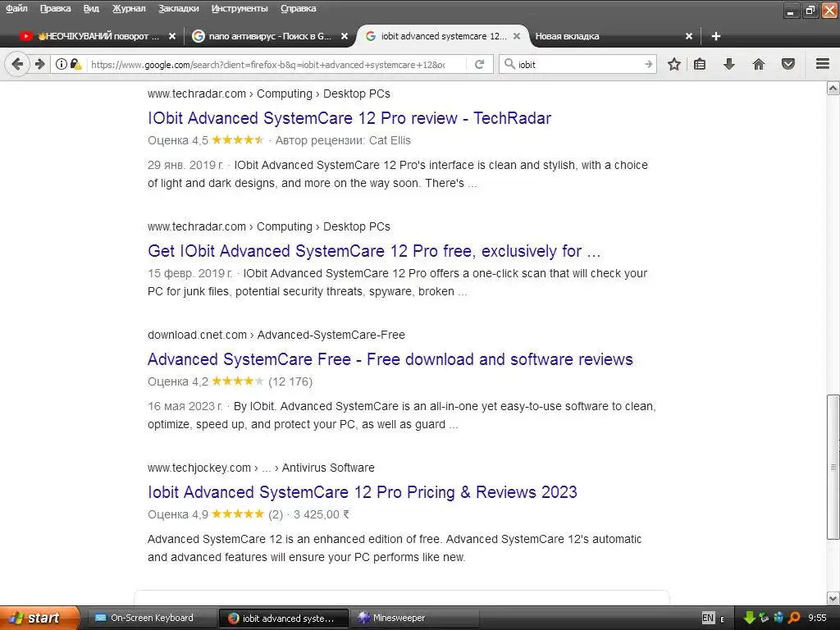Viewport: 840px width, 630px height.
Task: Bookmark this page with the star icon
Action: (674, 64)
